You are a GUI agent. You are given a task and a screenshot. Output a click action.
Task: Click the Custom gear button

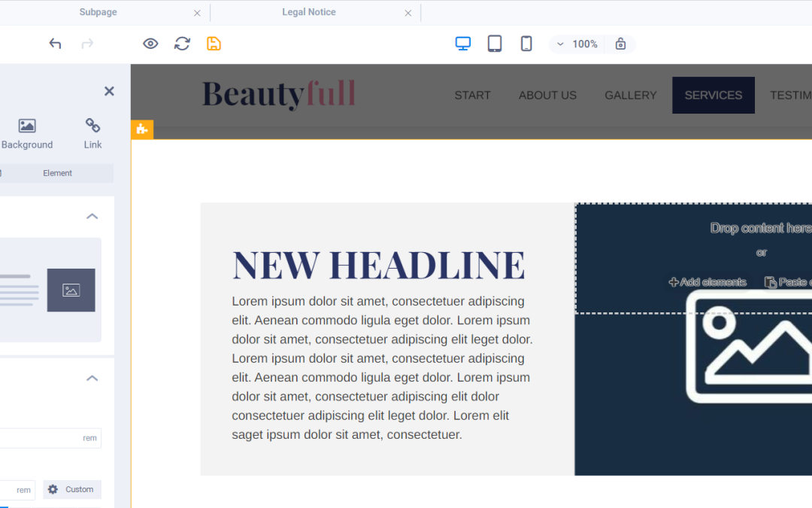pos(71,489)
